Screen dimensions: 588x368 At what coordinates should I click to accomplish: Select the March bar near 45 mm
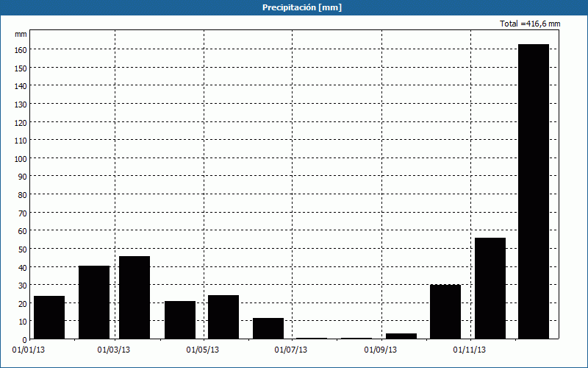click(x=135, y=297)
